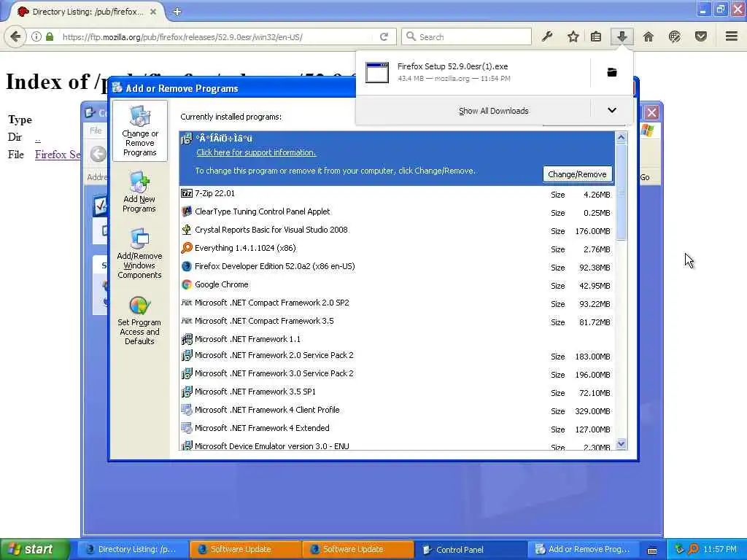
Task: Go back with Firefox back arrow
Action: tap(15, 36)
